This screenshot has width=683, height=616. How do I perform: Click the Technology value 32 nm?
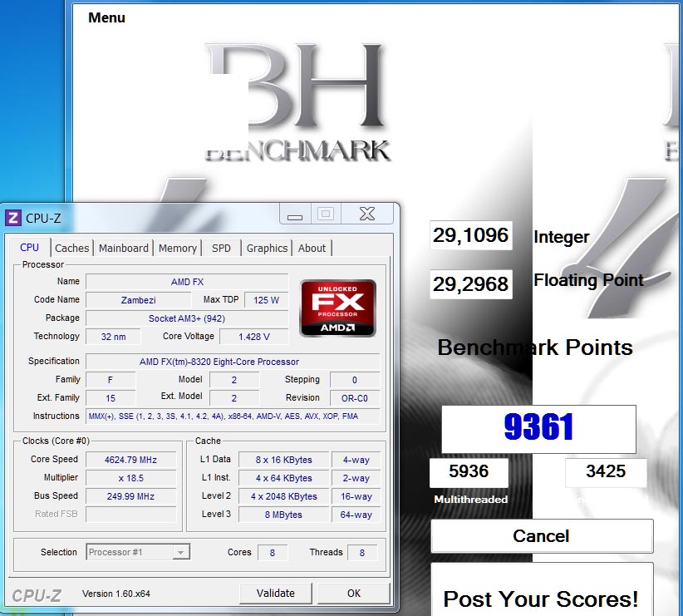[113, 337]
